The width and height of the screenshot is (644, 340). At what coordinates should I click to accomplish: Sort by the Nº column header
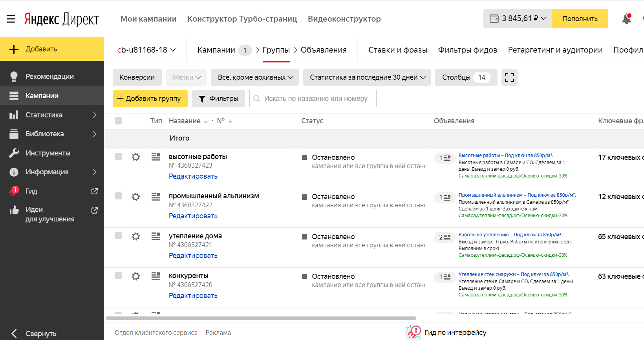[x=221, y=121]
